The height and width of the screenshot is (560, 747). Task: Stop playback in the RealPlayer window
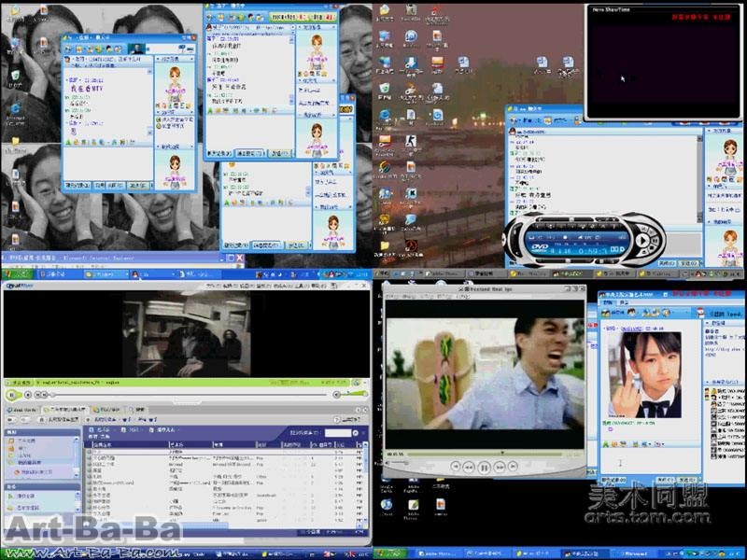coord(28,395)
